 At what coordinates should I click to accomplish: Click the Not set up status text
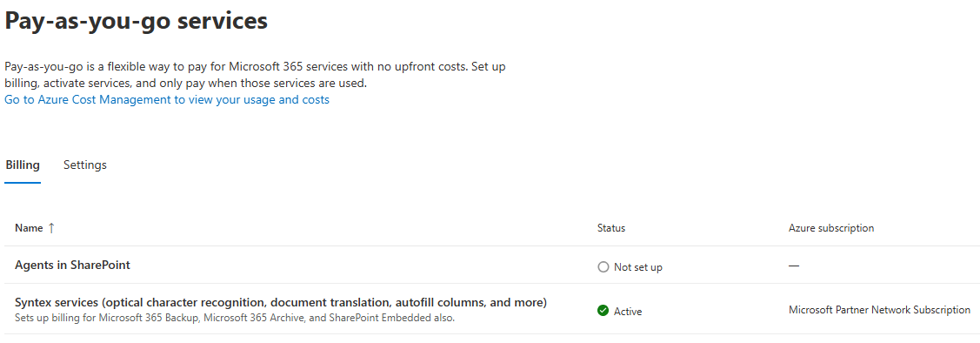pyautogui.click(x=638, y=267)
